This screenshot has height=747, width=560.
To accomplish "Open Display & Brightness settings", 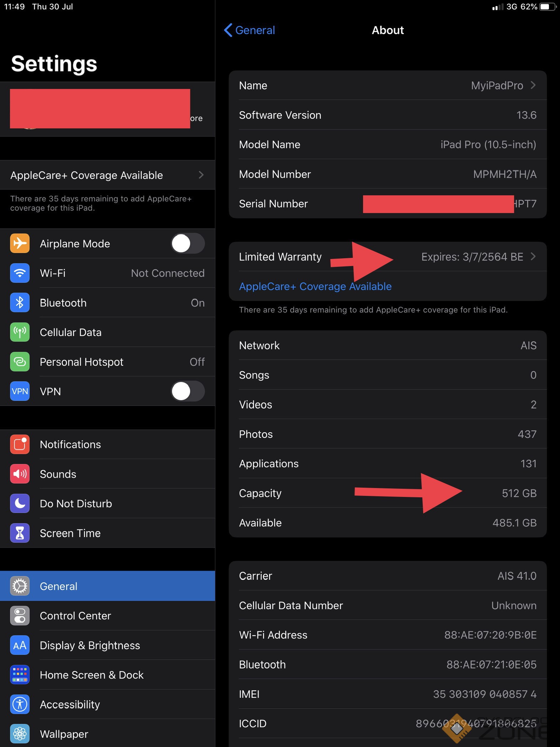I will pyautogui.click(x=90, y=645).
